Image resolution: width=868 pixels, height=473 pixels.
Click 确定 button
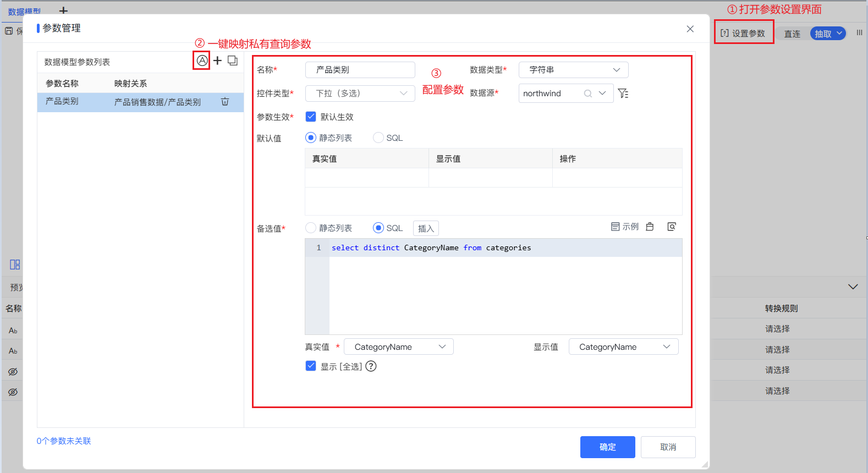coord(608,447)
